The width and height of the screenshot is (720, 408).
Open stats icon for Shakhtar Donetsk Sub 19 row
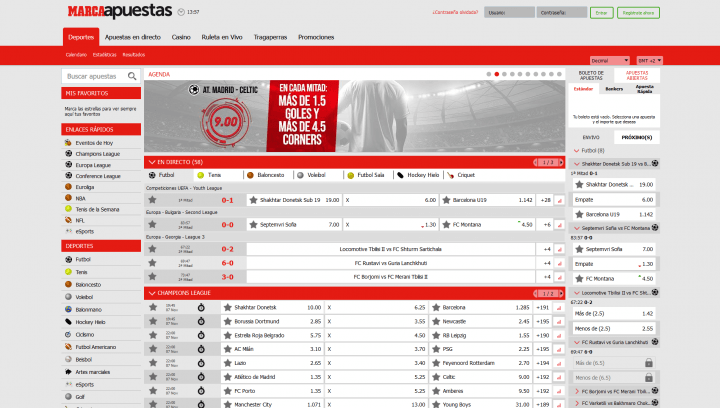click(559, 200)
